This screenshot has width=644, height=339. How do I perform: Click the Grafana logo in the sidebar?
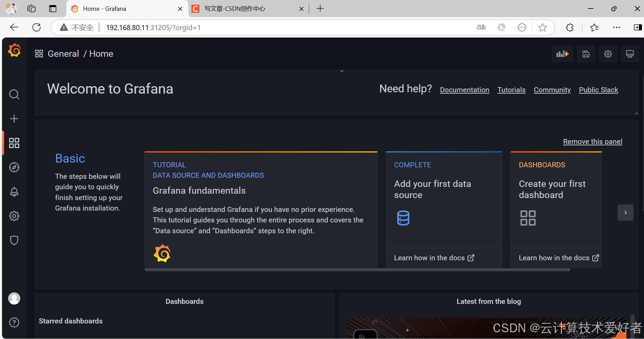14,50
